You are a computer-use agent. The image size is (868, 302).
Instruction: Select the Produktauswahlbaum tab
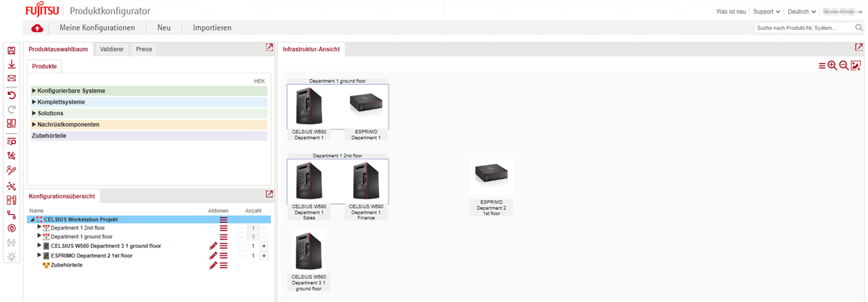pyautogui.click(x=59, y=49)
